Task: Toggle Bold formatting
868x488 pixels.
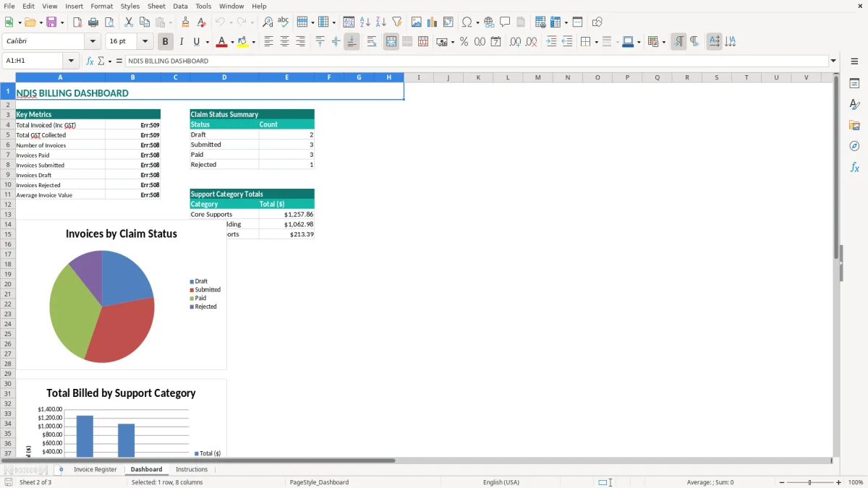Action: (165, 42)
